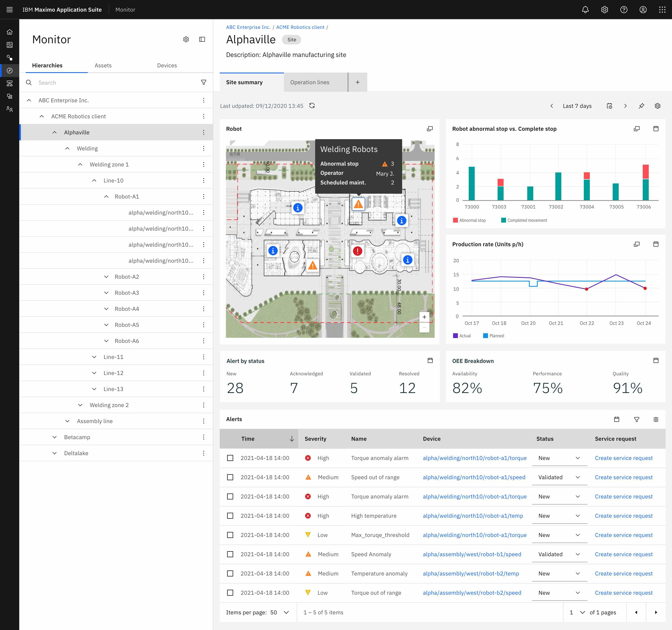
Task: Open the filter icon in Alerts table
Action: click(637, 419)
